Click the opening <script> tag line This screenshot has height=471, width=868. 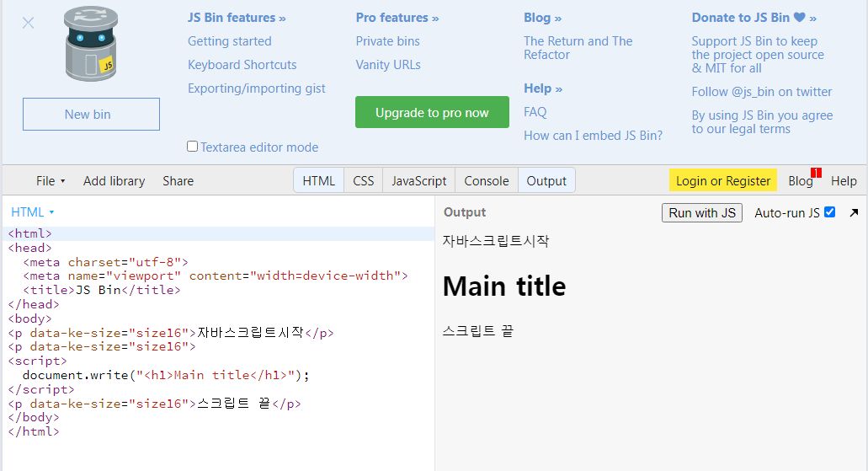point(38,361)
